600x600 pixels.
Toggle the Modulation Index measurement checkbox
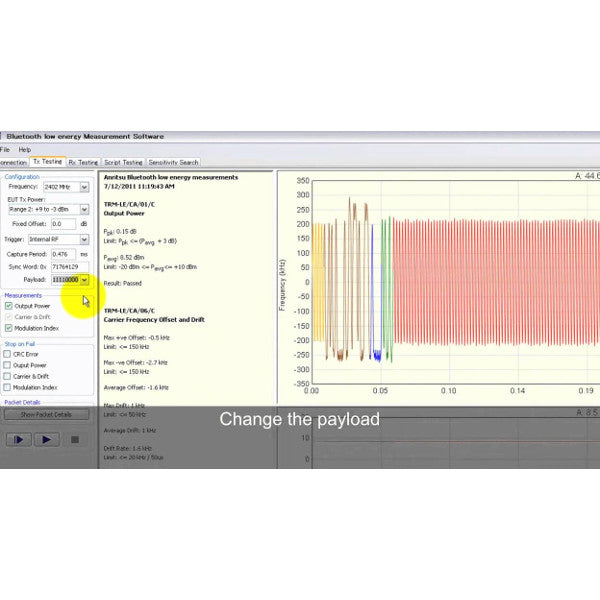(x=9, y=327)
